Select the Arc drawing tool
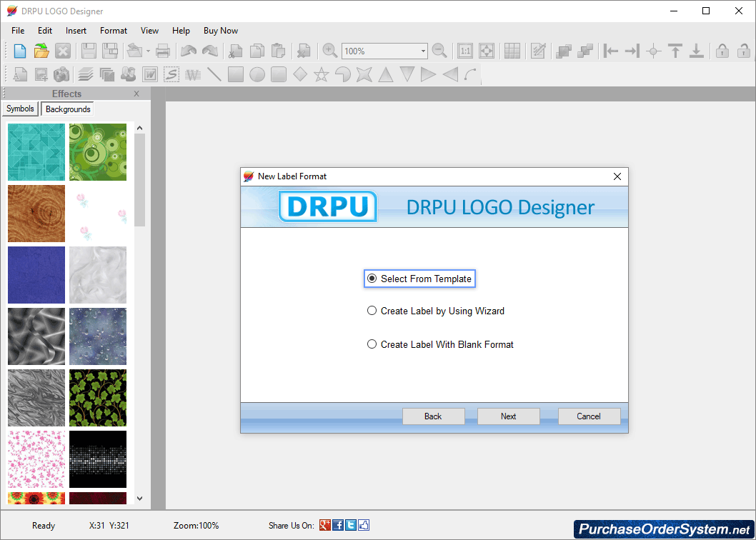Image resolution: width=756 pixels, height=540 pixels. click(x=471, y=74)
